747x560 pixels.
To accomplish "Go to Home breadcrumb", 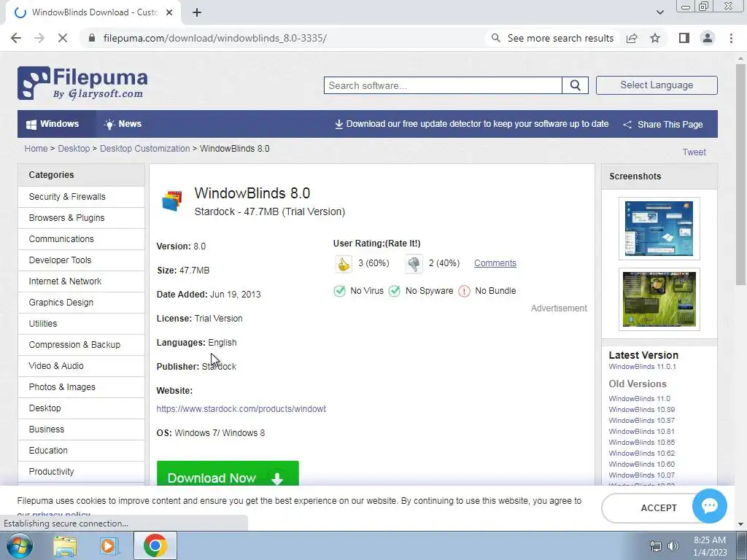I will 36,149.
